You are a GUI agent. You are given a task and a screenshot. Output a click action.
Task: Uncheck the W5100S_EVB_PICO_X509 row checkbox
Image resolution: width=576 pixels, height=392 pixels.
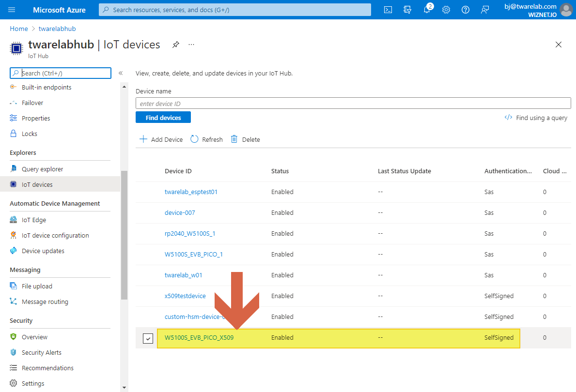(x=148, y=338)
